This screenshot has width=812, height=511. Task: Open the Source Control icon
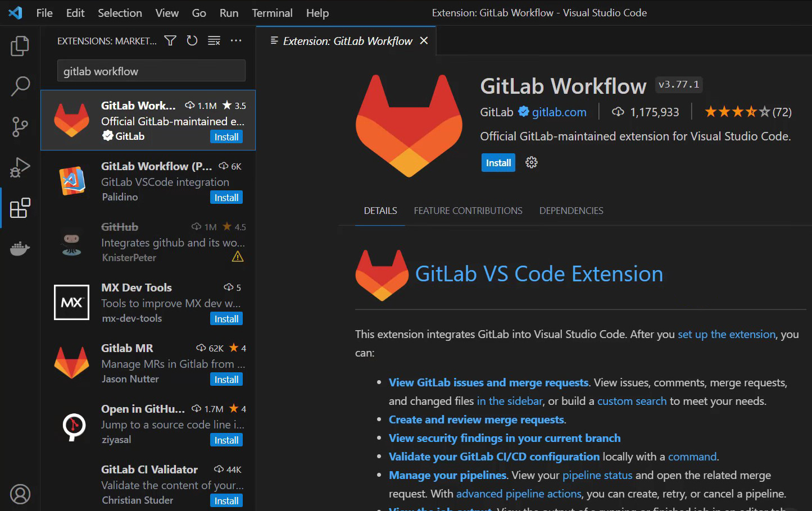[x=20, y=127]
